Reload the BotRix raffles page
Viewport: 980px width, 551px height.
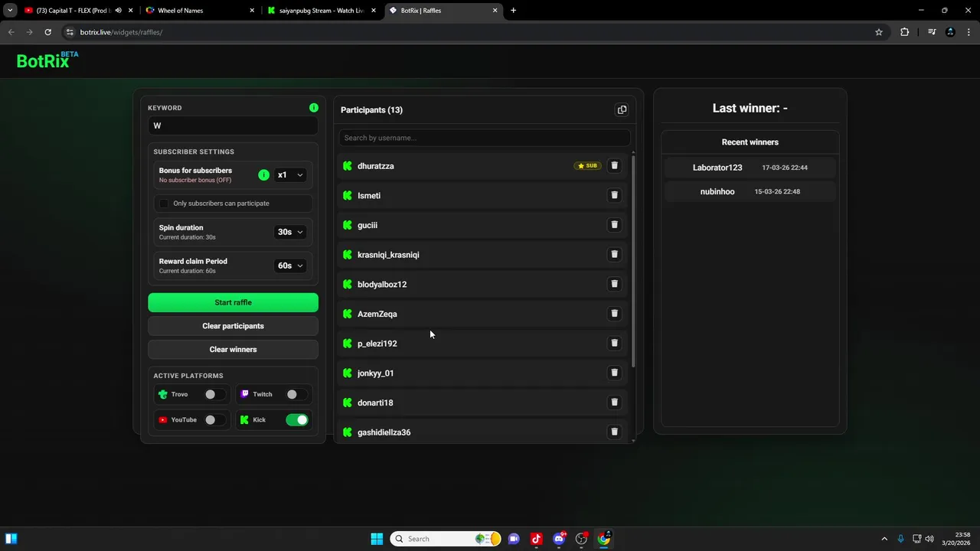pyautogui.click(x=47, y=32)
